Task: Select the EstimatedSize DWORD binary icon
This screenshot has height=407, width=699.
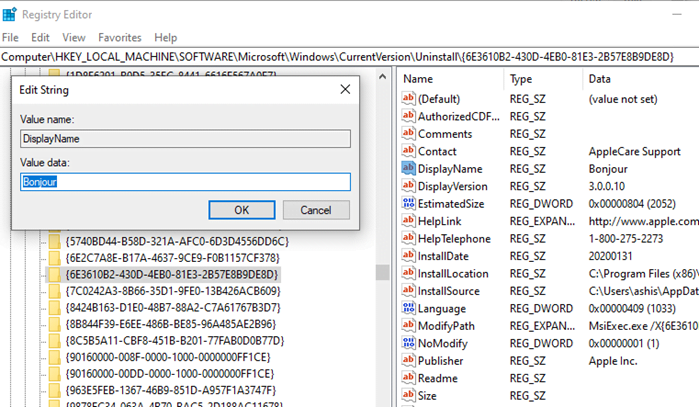Action: 408,203
